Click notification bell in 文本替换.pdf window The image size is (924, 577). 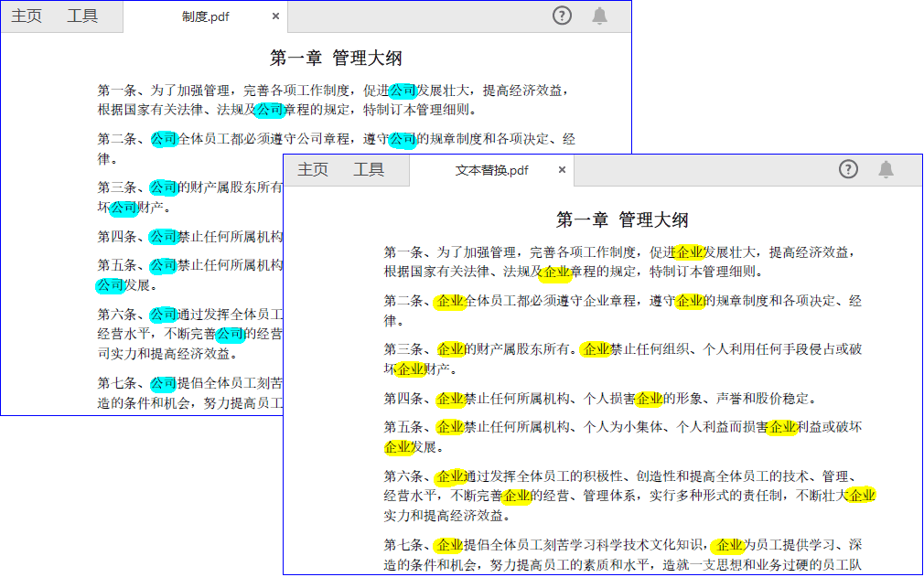coord(886,169)
